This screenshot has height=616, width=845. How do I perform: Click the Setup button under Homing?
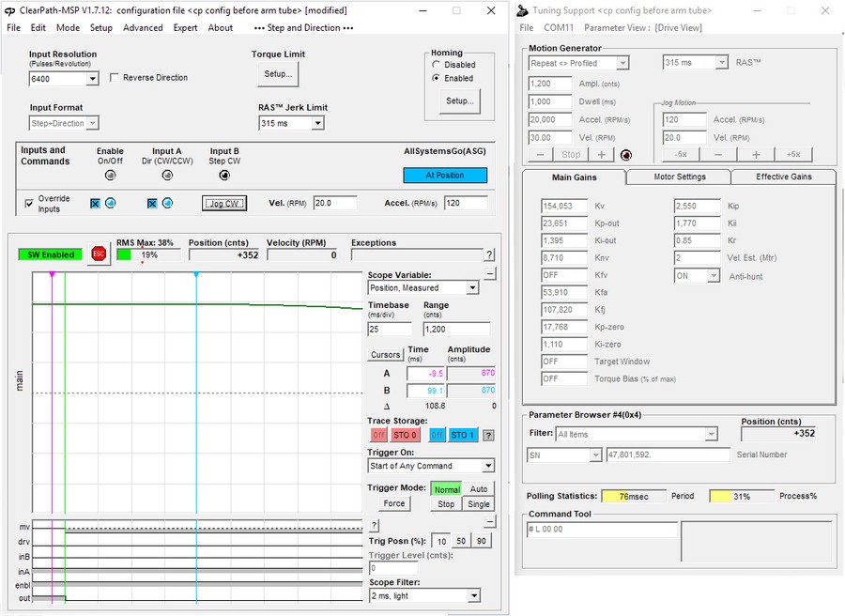460,100
